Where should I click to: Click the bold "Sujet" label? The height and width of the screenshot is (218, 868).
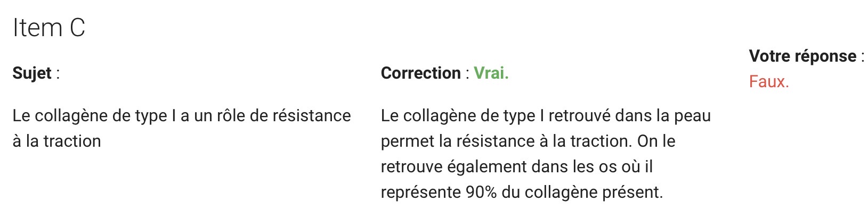[32, 73]
